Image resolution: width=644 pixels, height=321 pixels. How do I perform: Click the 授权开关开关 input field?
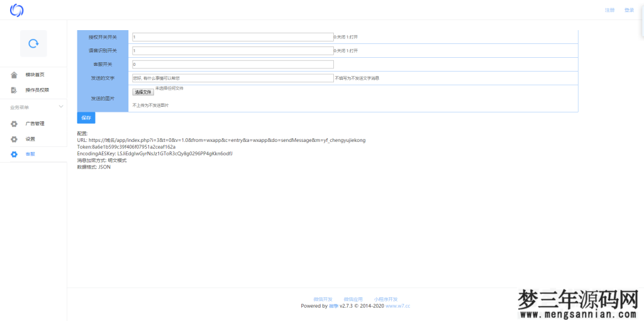[232, 37]
